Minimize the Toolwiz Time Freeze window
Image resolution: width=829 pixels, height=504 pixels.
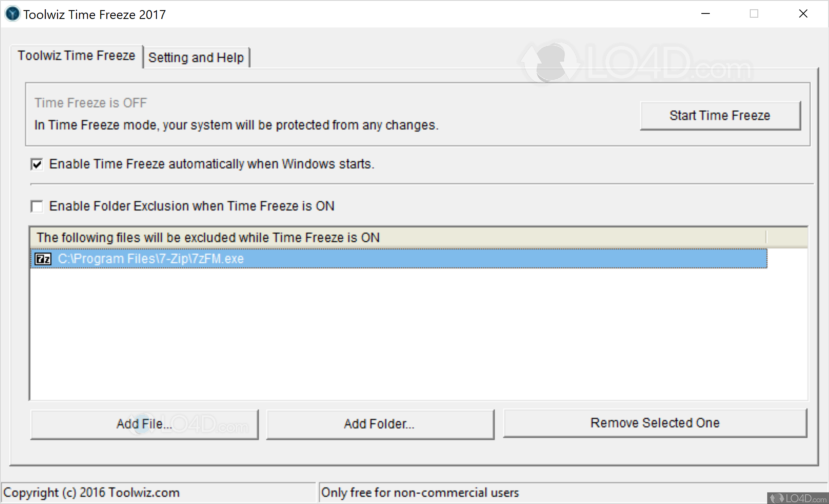pyautogui.click(x=706, y=14)
